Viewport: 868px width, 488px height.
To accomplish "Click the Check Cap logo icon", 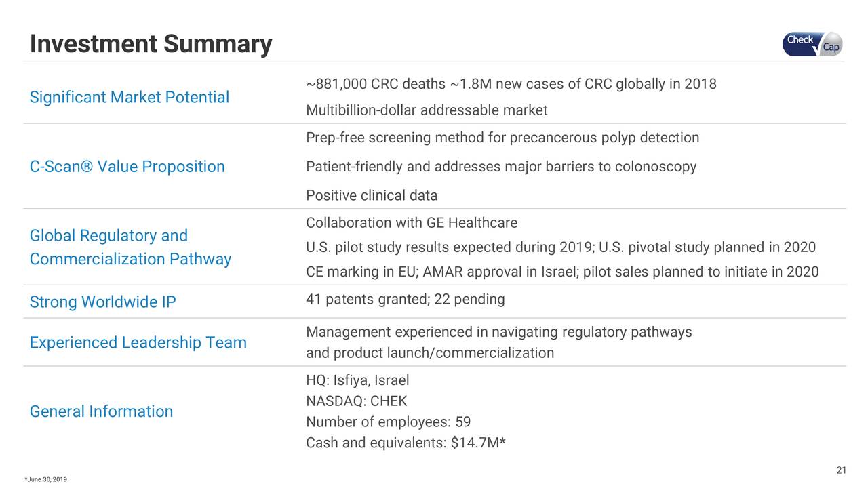I will click(x=812, y=43).
